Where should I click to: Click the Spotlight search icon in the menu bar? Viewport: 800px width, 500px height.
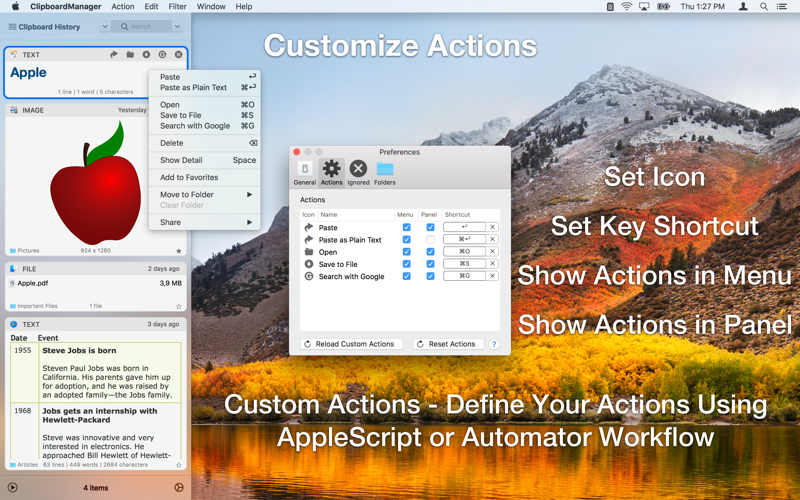[763, 7]
